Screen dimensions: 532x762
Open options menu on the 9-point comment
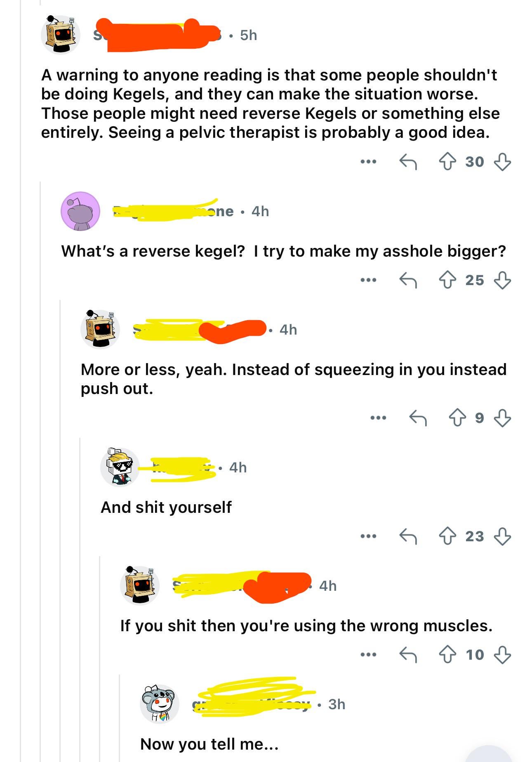tap(378, 418)
